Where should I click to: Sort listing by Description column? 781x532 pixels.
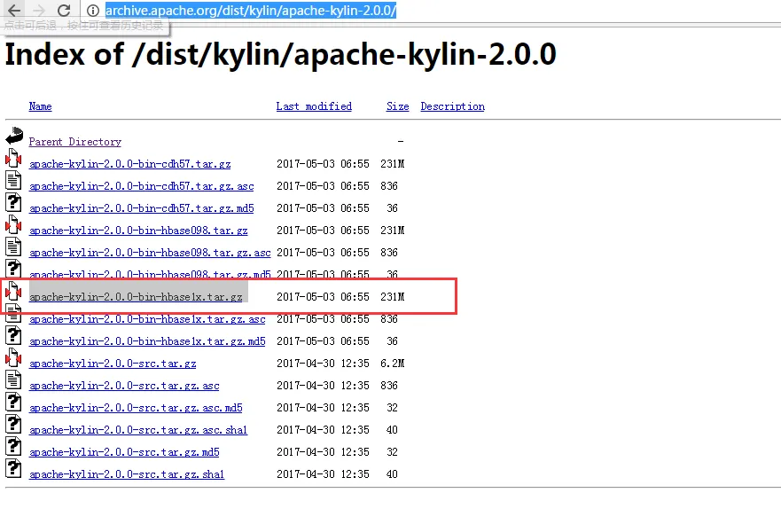(452, 106)
